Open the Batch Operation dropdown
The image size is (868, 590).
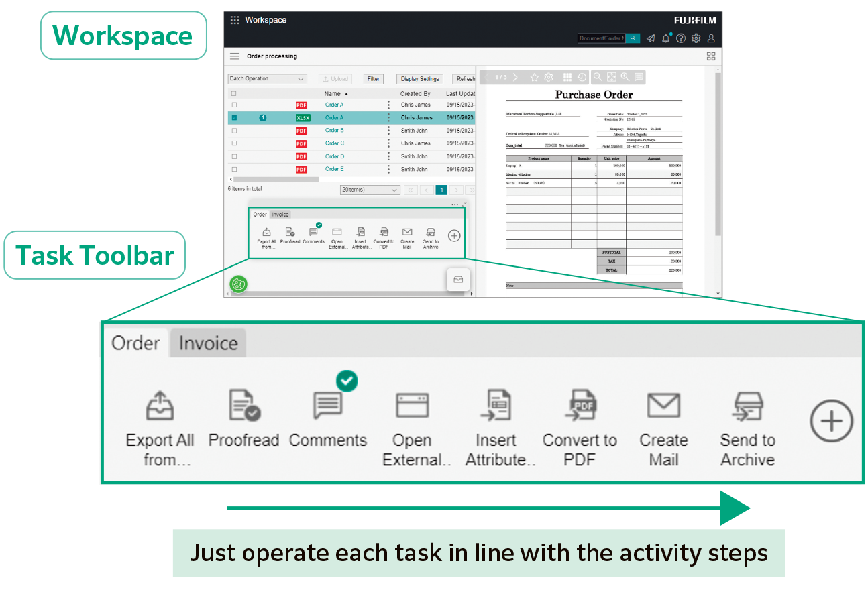(267, 78)
